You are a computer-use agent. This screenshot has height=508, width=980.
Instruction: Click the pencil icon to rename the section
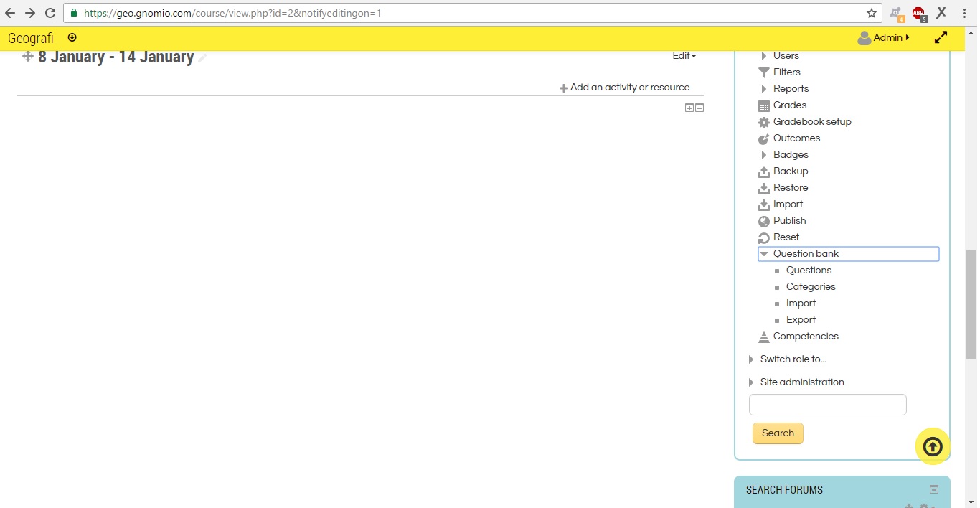click(202, 58)
